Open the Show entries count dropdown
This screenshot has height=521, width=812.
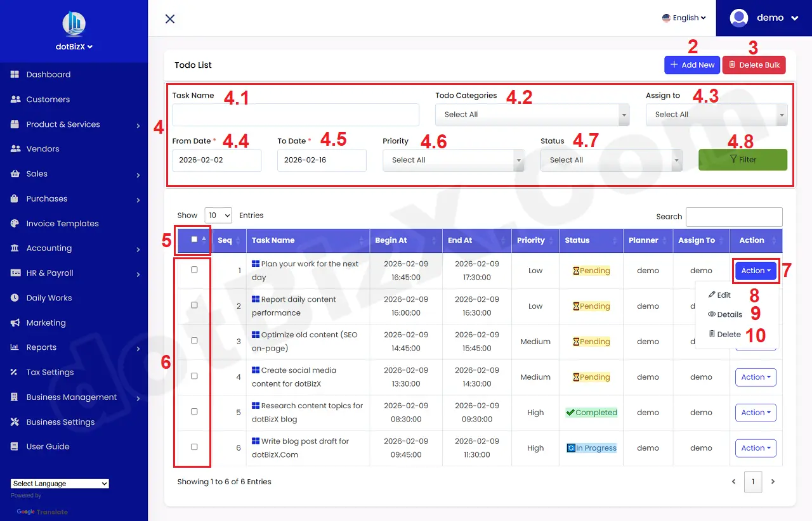point(218,215)
